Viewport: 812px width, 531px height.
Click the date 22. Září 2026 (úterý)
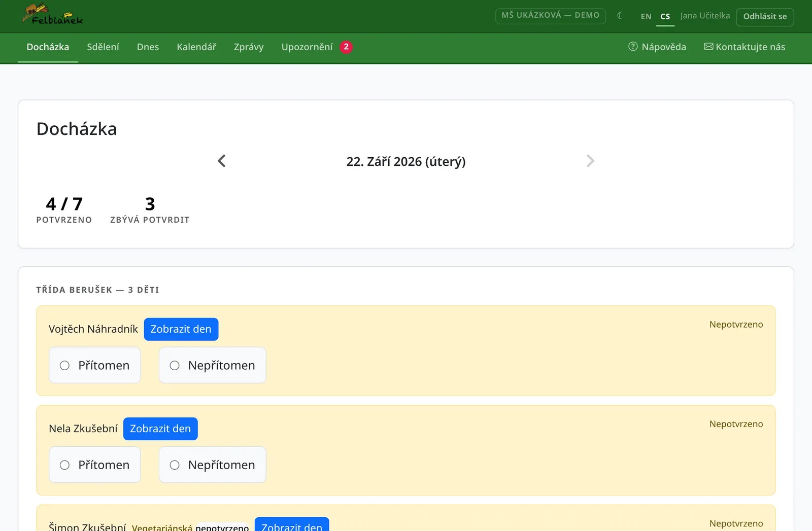click(406, 161)
